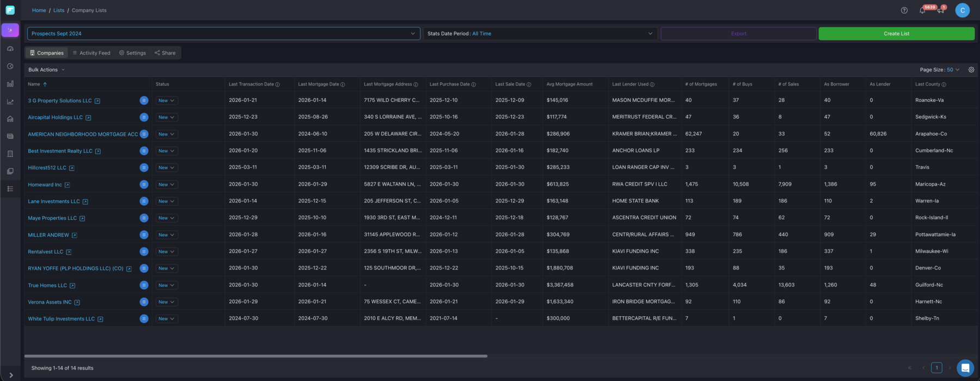Switch to the Activity Feed tab
Viewport: 980px width, 381px height.
click(x=91, y=53)
